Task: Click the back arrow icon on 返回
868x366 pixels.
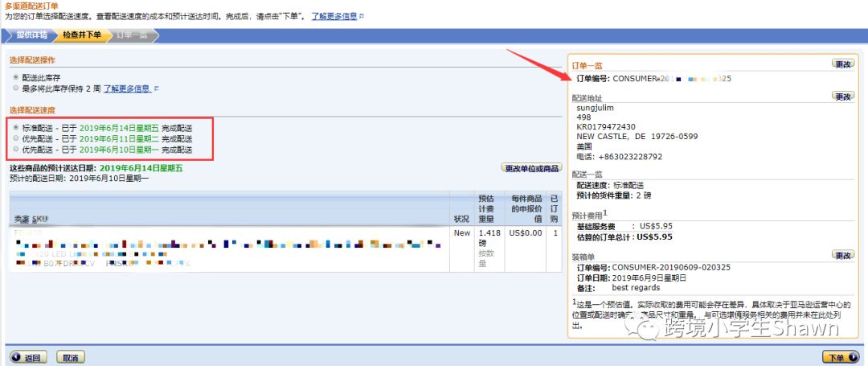Action: coord(16,358)
